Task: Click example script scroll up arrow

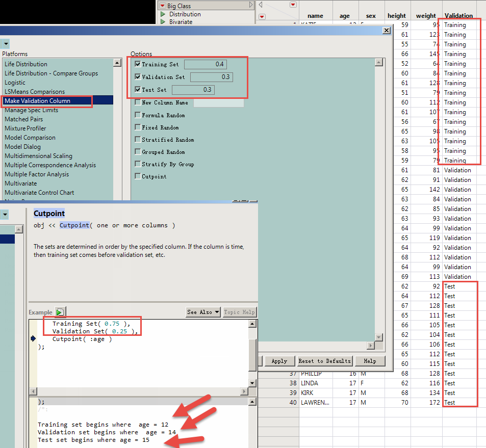Action: point(252,324)
